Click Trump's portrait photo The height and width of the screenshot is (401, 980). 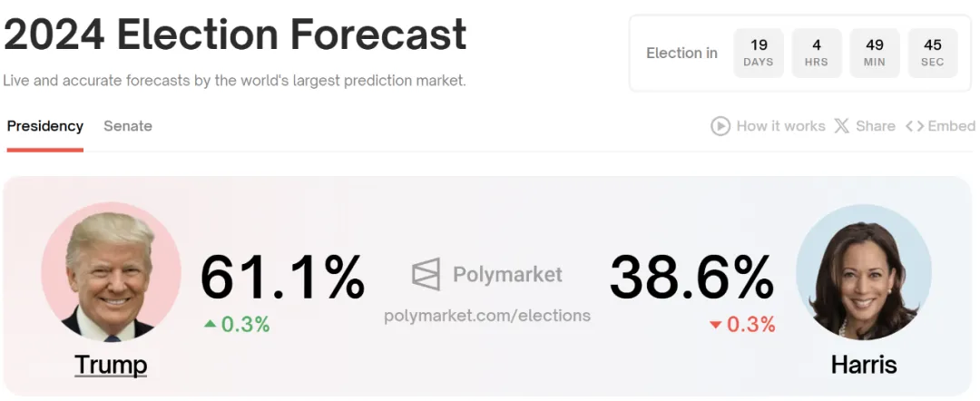pos(111,272)
